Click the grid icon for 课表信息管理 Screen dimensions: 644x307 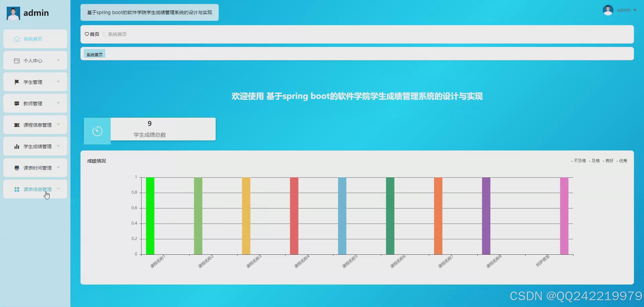pos(17,189)
